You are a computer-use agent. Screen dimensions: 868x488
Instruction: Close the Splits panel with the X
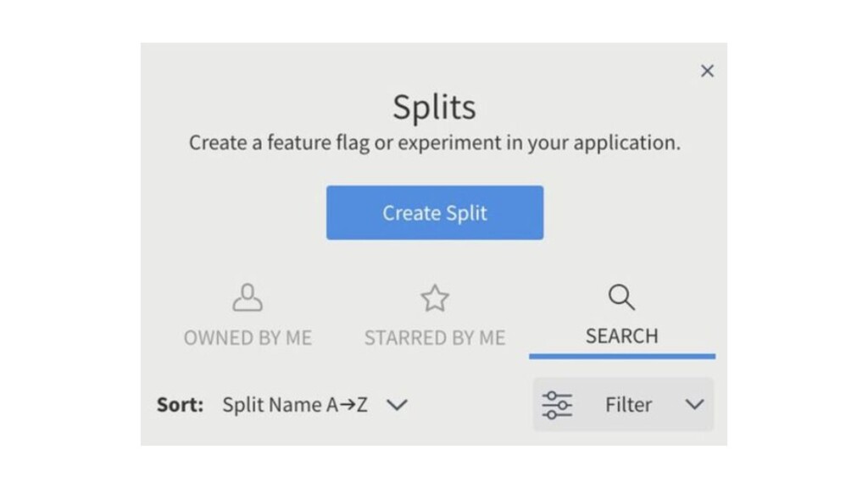(x=707, y=71)
